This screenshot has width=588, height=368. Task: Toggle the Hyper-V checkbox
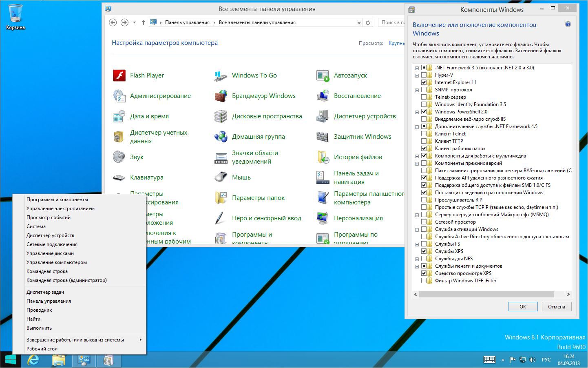click(424, 75)
